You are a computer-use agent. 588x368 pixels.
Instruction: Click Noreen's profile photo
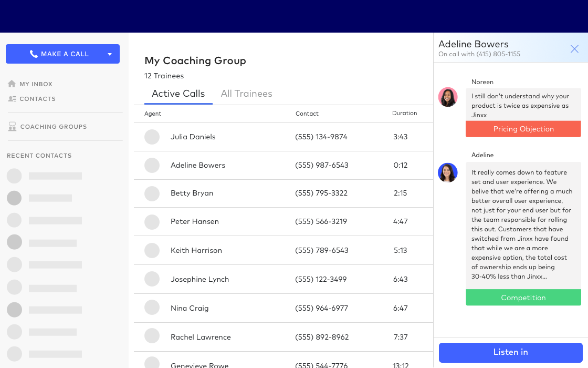(448, 97)
